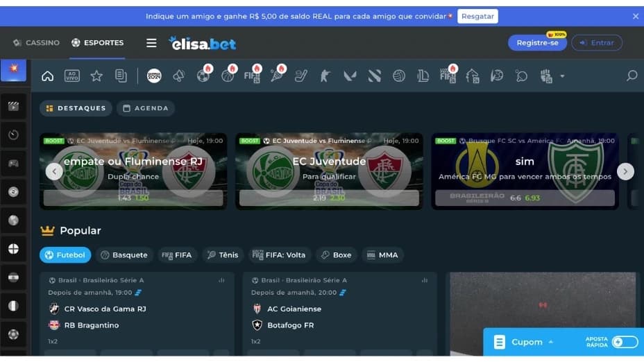This screenshot has height=362, width=644.
Task: Show next highlight cards with right arrow
Action: pyautogui.click(x=625, y=171)
